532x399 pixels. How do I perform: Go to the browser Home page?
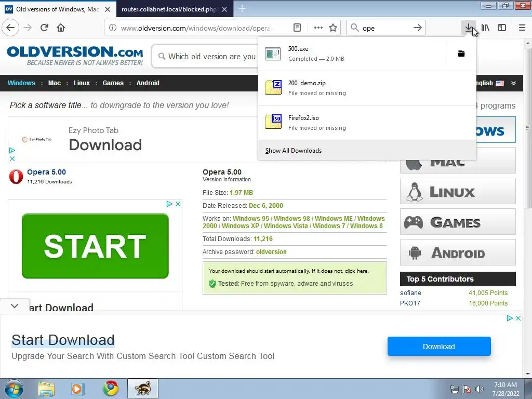(x=61, y=28)
